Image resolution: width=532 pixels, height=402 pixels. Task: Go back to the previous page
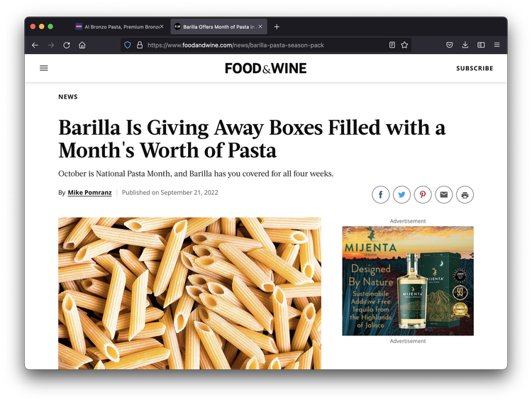point(35,45)
